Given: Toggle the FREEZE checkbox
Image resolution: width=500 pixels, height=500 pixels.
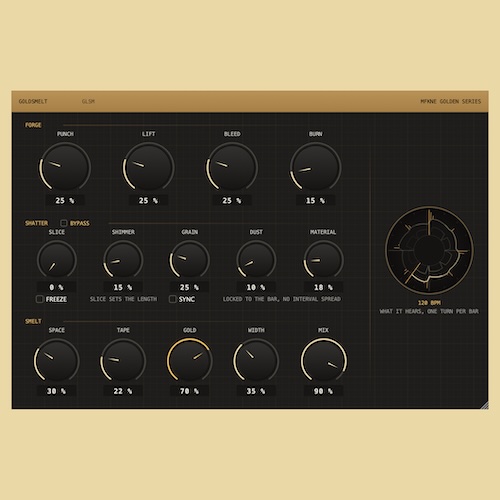Looking at the screenshot, I should pyautogui.click(x=40, y=299).
